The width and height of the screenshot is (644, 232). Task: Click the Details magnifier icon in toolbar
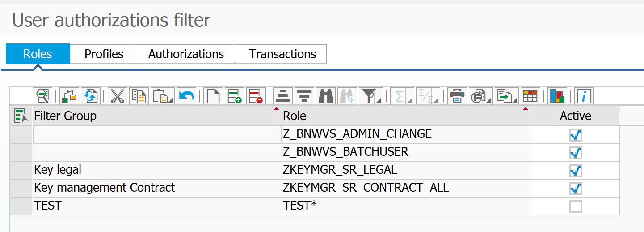point(42,96)
